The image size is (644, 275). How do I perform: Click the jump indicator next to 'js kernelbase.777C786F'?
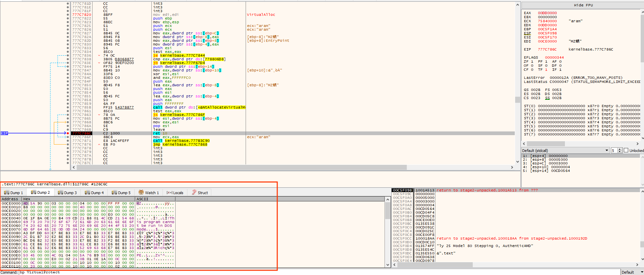click(99, 115)
